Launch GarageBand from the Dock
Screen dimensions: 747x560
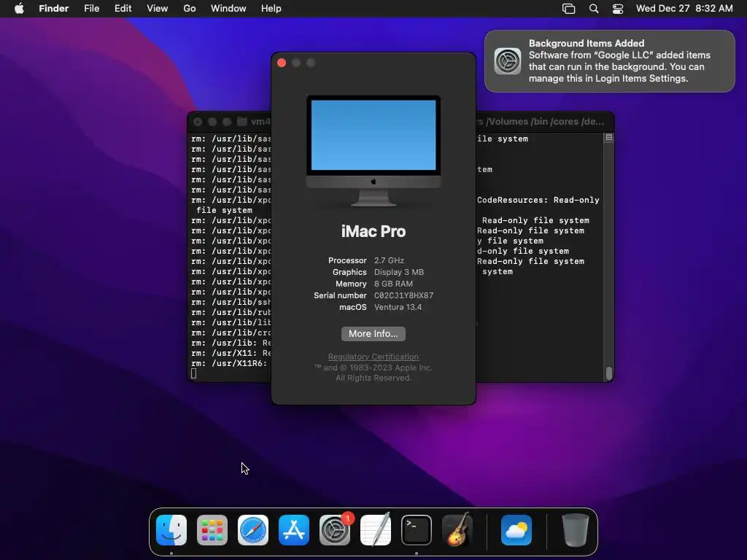457,530
